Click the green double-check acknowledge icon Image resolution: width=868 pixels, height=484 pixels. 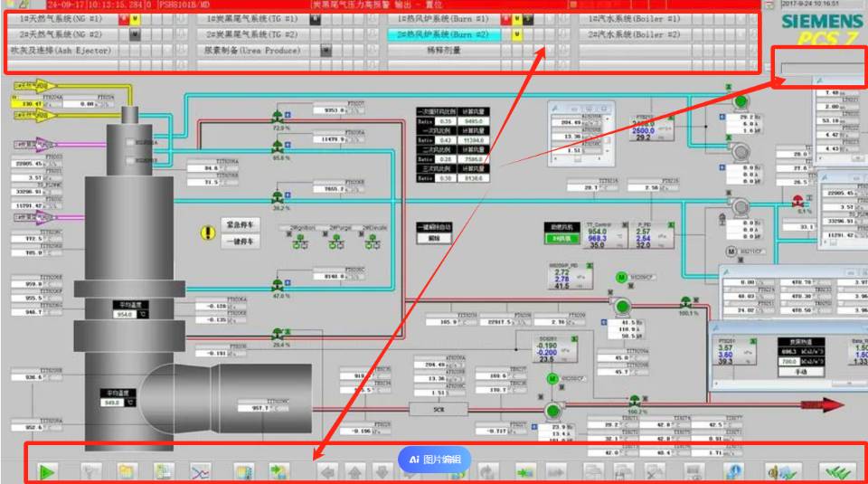click(x=837, y=472)
